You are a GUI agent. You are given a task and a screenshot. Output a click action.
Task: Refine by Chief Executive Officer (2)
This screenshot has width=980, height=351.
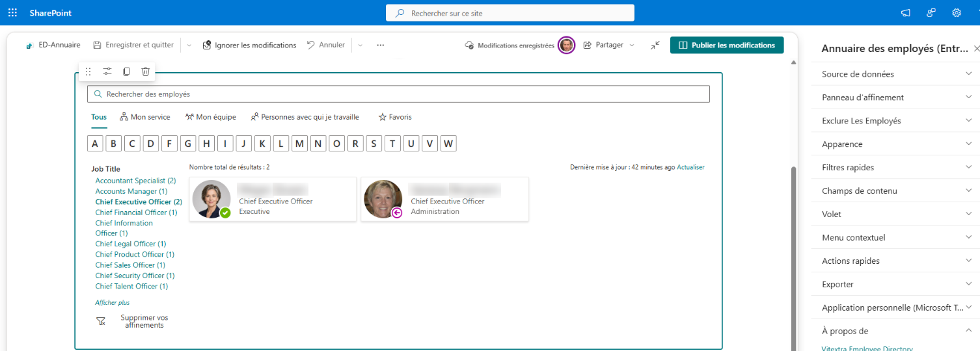[x=139, y=201]
